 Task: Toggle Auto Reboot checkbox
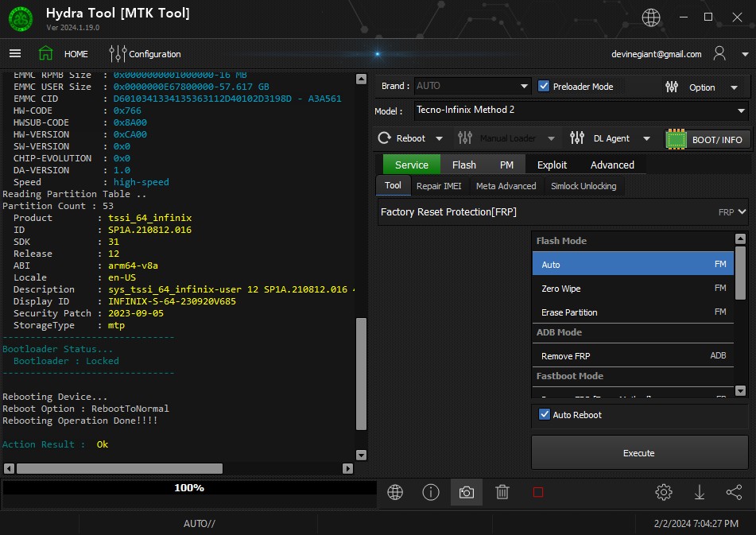[545, 414]
